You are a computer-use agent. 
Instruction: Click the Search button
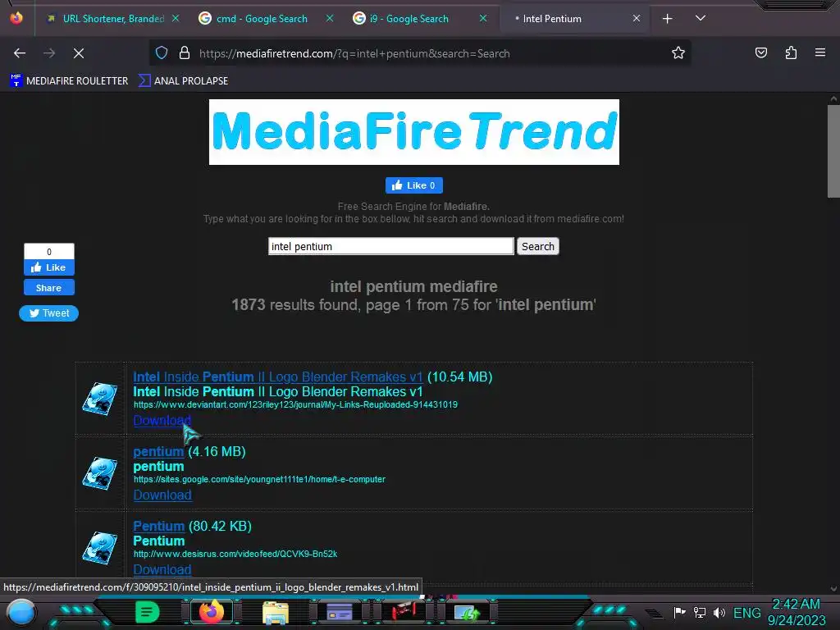pos(538,246)
